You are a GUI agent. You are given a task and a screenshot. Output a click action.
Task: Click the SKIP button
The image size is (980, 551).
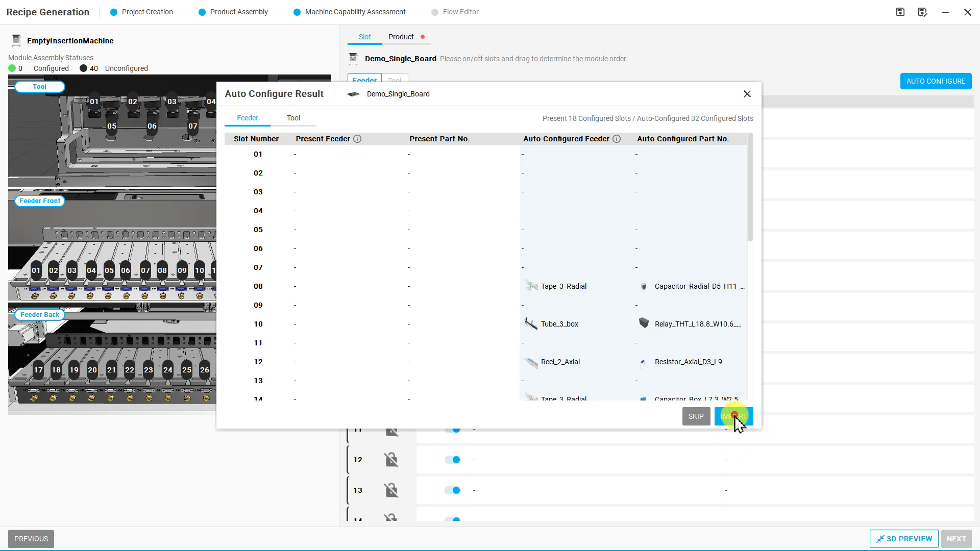pyautogui.click(x=696, y=416)
